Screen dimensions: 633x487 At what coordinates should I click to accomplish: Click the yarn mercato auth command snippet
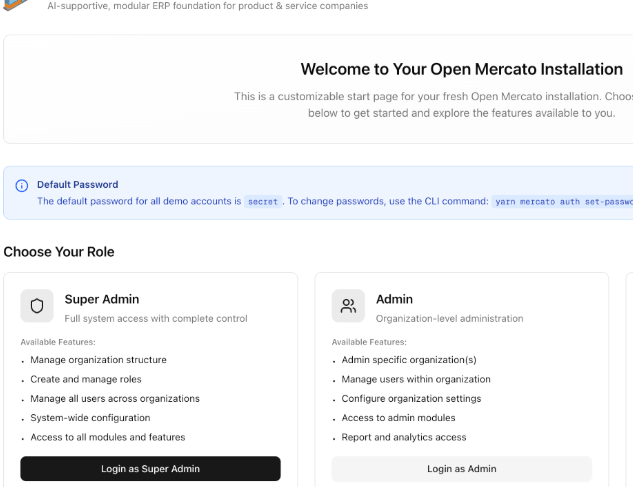(562, 202)
